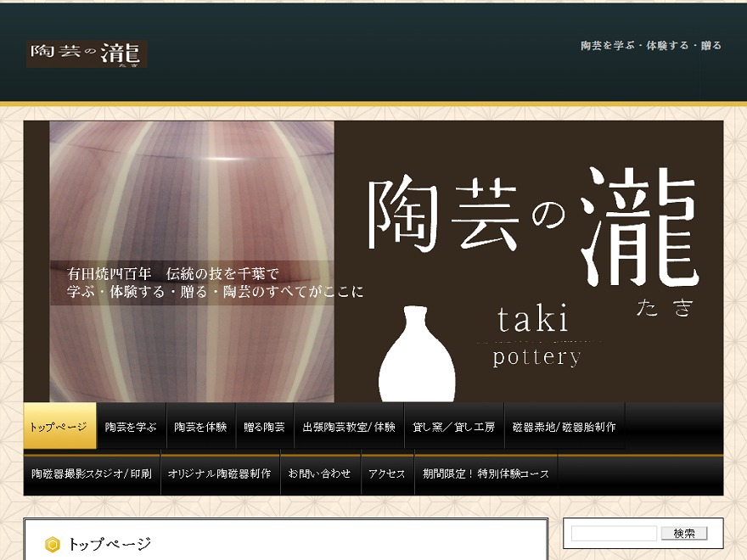The image size is (747, 560).
Task: Click the white sake bottle silhouette
Action: coord(417,353)
